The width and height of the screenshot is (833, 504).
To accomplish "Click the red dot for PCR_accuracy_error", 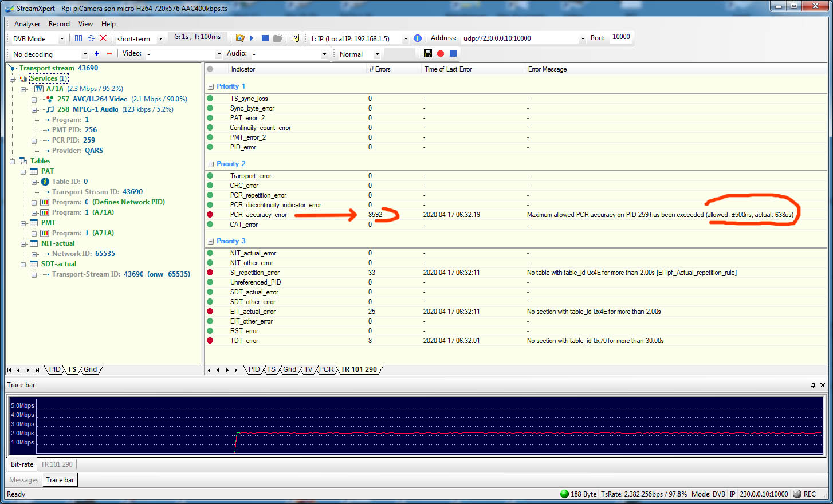I will 210,215.
